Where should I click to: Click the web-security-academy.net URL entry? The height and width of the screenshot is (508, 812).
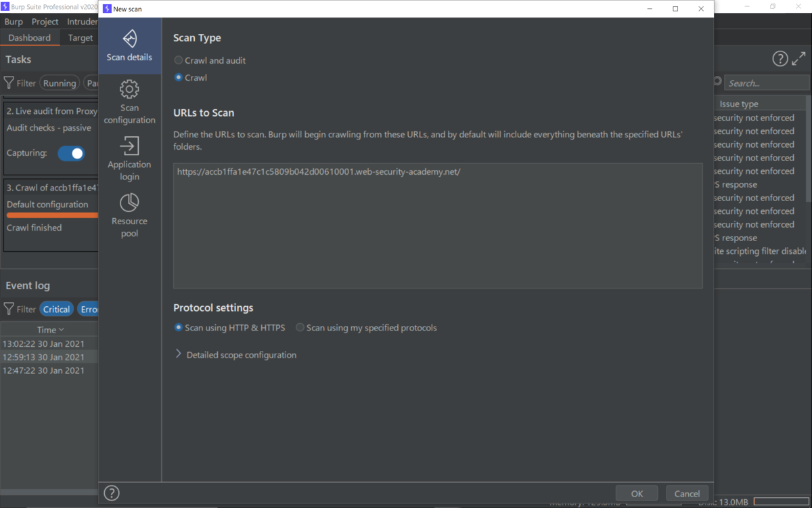point(319,172)
